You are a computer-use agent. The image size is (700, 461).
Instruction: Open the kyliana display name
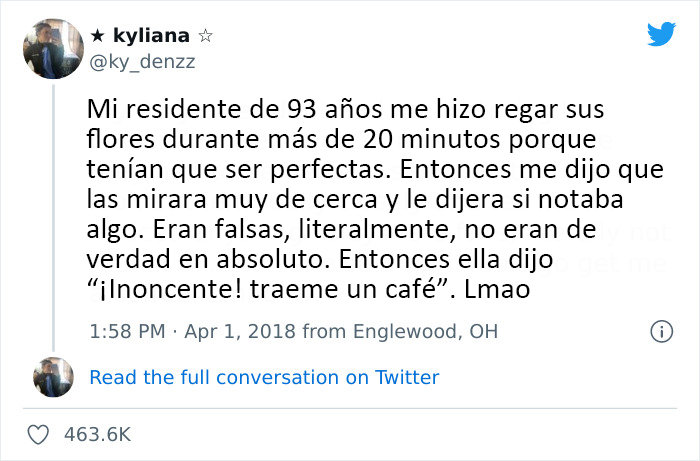[x=151, y=35]
